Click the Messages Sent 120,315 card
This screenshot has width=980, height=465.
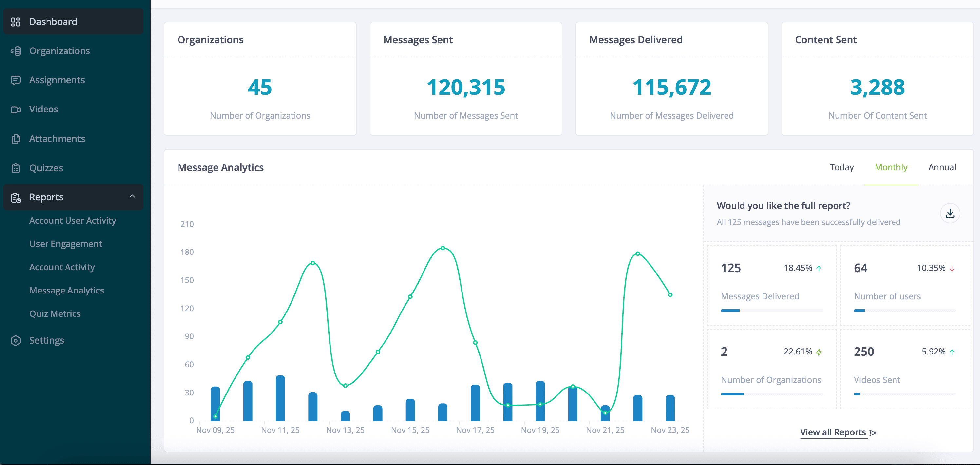pos(466,87)
